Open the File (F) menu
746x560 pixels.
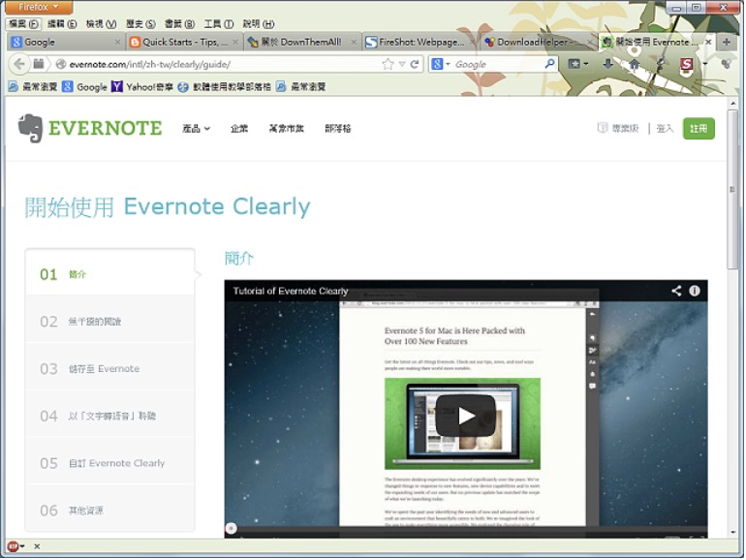pyautogui.click(x=23, y=24)
